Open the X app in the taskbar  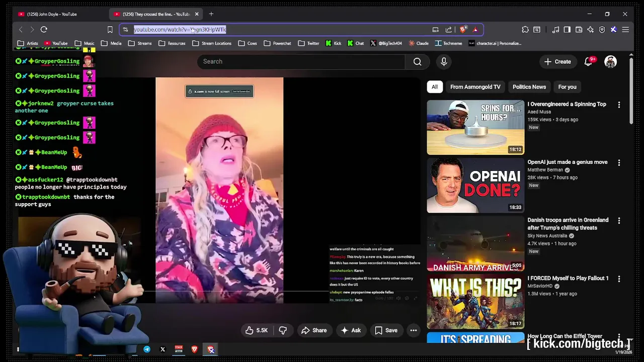pos(163,349)
